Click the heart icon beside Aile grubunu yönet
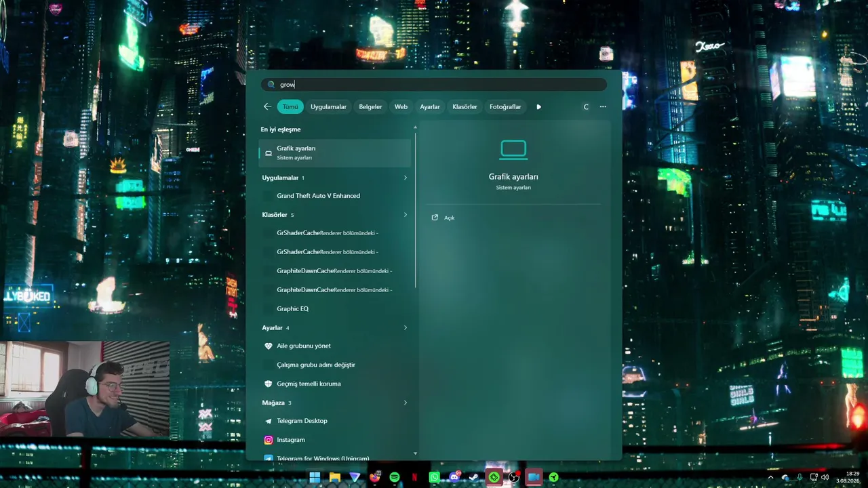This screenshot has width=868, height=488. [x=269, y=346]
